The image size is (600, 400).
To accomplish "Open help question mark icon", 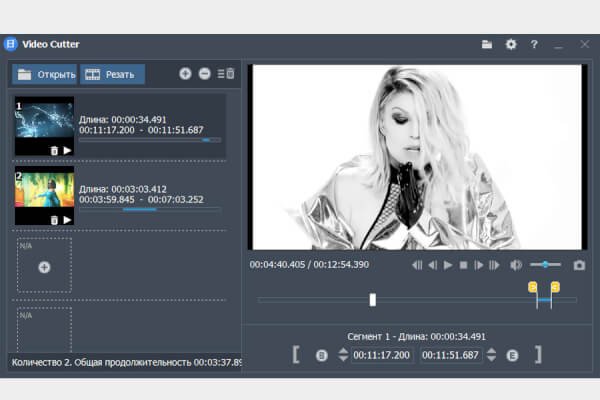I will pos(534,44).
